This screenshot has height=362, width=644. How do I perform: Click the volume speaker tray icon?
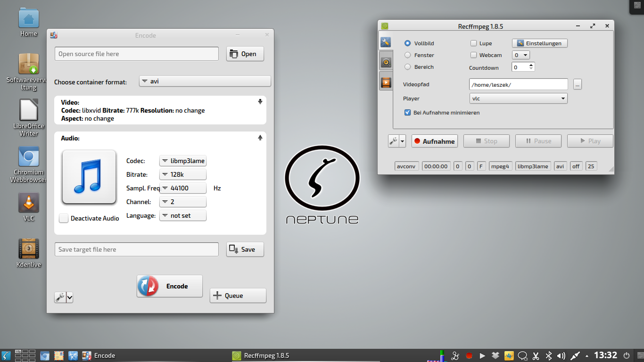tap(561, 355)
